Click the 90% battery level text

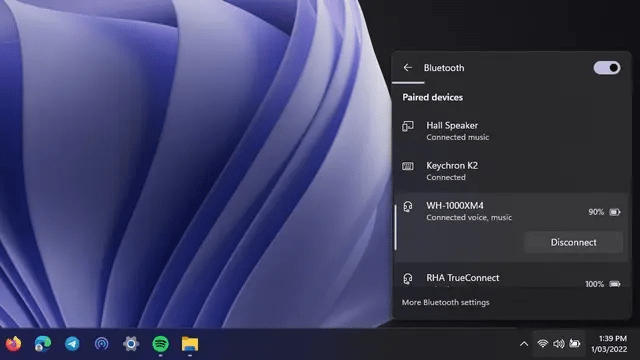tap(596, 212)
